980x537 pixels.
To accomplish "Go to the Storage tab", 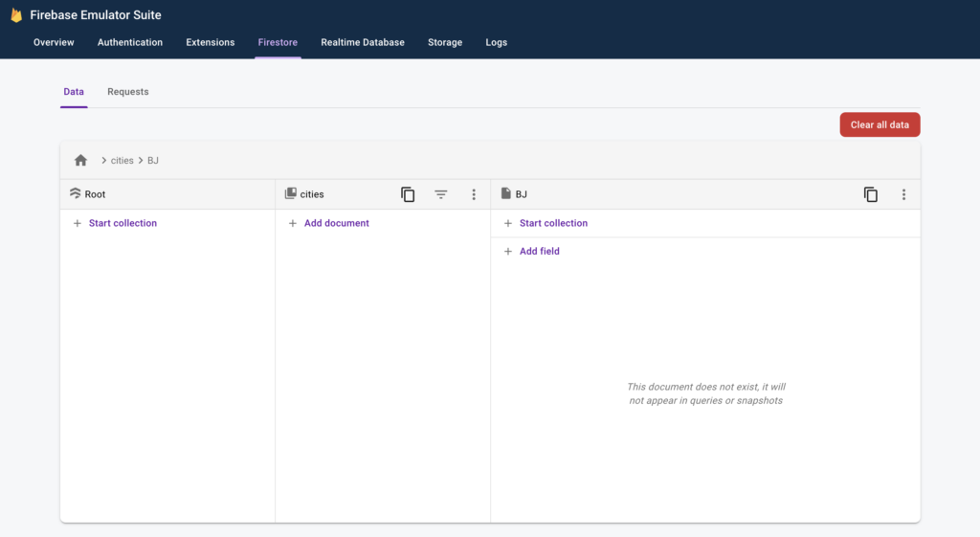I will [x=445, y=42].
